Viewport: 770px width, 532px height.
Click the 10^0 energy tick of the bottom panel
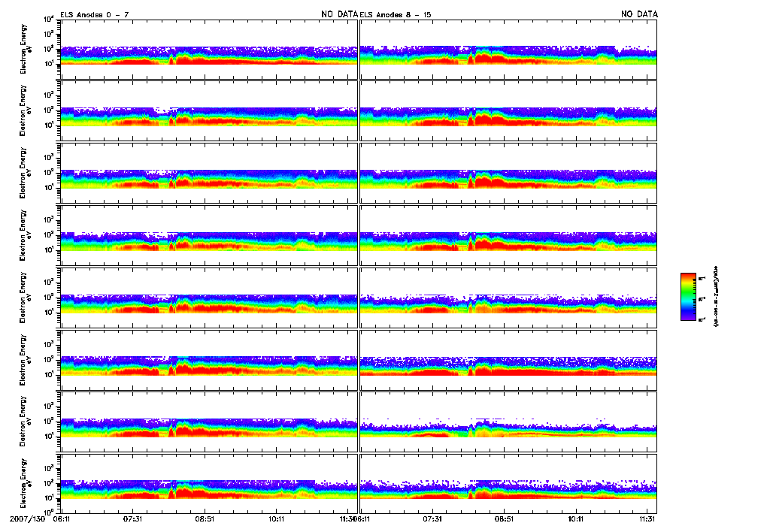coord(49,512)
